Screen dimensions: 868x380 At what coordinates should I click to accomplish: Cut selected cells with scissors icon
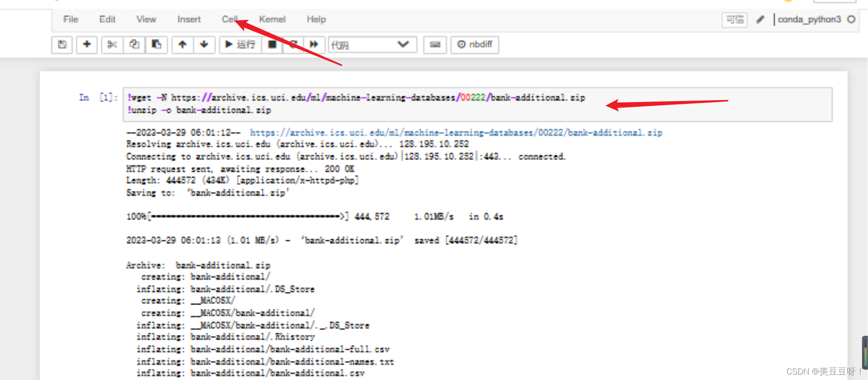tap(112, 45)
